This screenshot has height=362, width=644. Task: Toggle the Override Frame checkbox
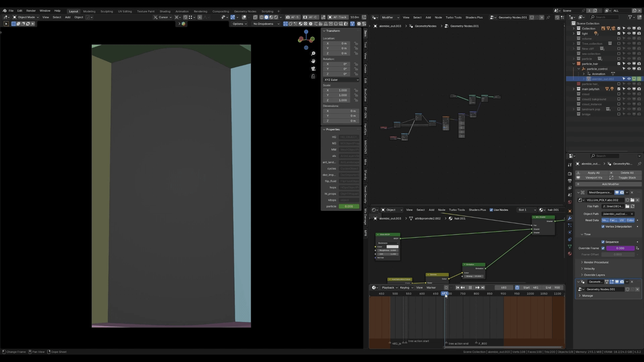[603, 248]
